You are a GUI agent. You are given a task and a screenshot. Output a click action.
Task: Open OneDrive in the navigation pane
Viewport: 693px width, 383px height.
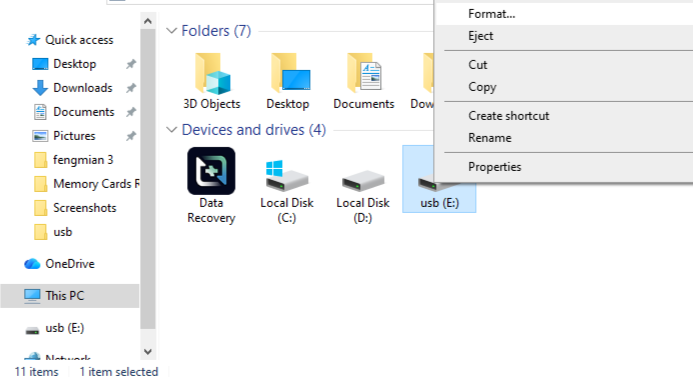point(70,264)
